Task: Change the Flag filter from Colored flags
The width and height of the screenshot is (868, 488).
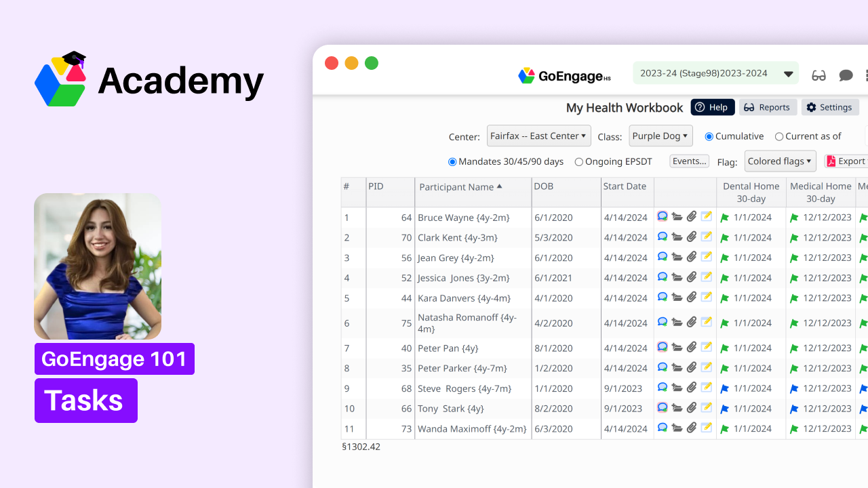Action: point(780,161)
